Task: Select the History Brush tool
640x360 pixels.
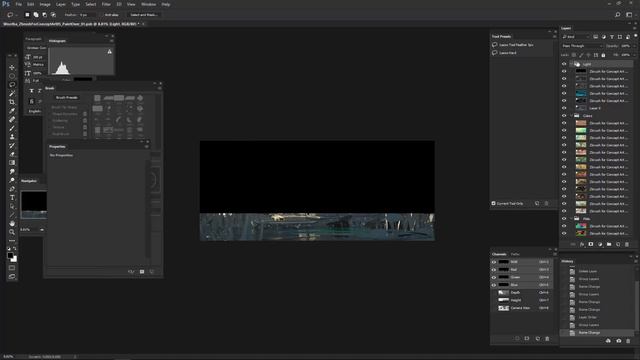Action: point(12,145)
